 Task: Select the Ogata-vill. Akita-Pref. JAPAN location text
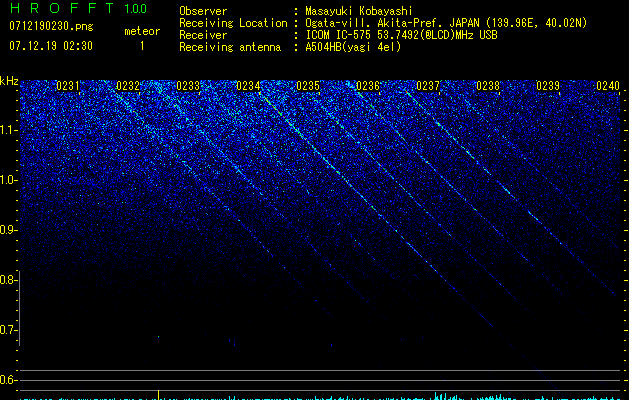click(x=446, y=23)
